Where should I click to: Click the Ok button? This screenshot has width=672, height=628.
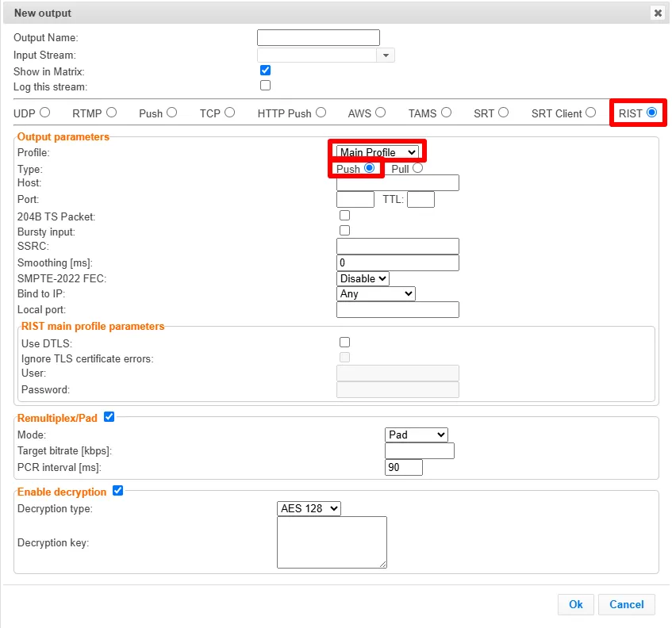(x=575, y=604)
